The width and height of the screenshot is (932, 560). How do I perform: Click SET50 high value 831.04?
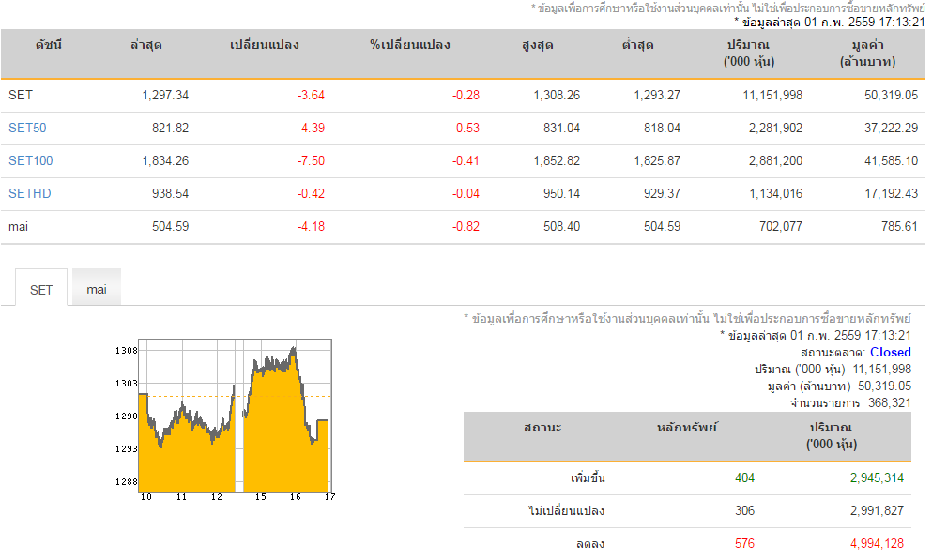coord(561,128)
